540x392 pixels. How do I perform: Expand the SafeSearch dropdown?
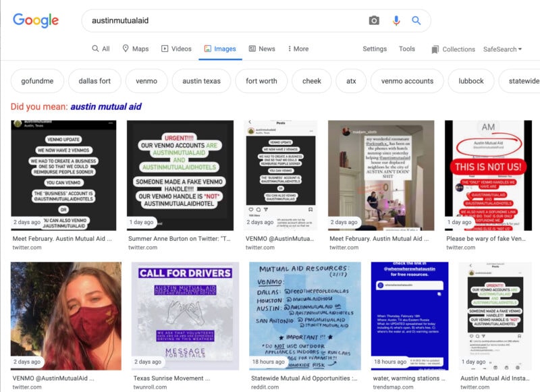pos(502,49)
